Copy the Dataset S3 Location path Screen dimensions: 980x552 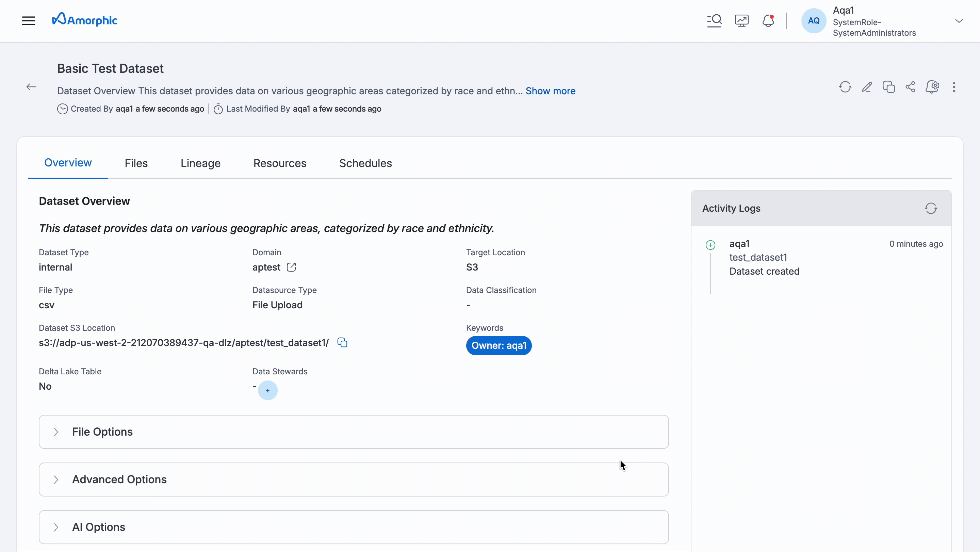pos(342,343)
